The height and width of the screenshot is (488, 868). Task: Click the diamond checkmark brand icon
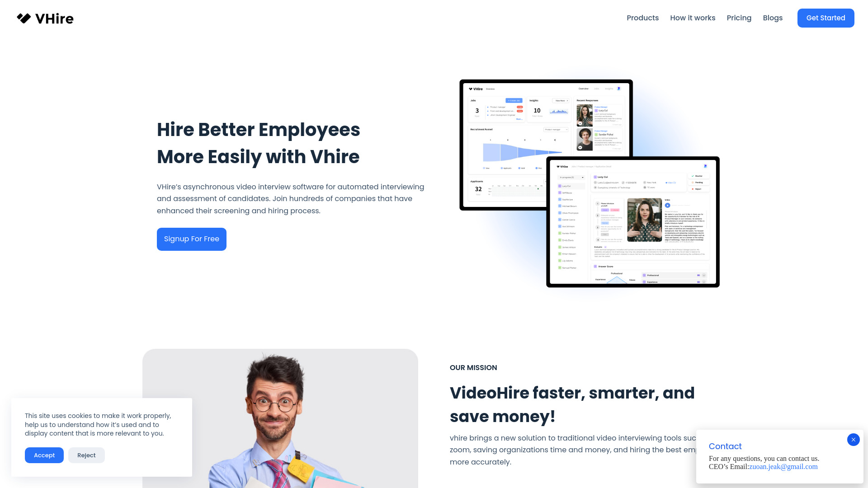(x=24, y=19)
